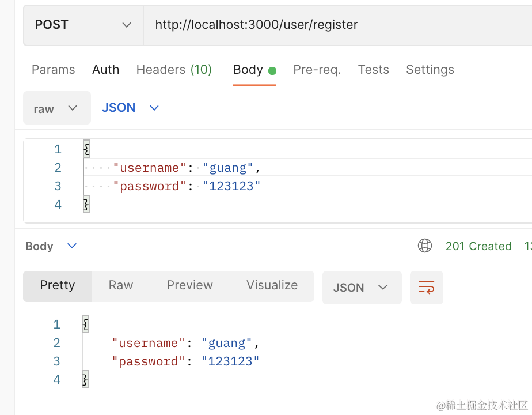
Task: Click the 201 Created status text
Action: coord(478,246)
